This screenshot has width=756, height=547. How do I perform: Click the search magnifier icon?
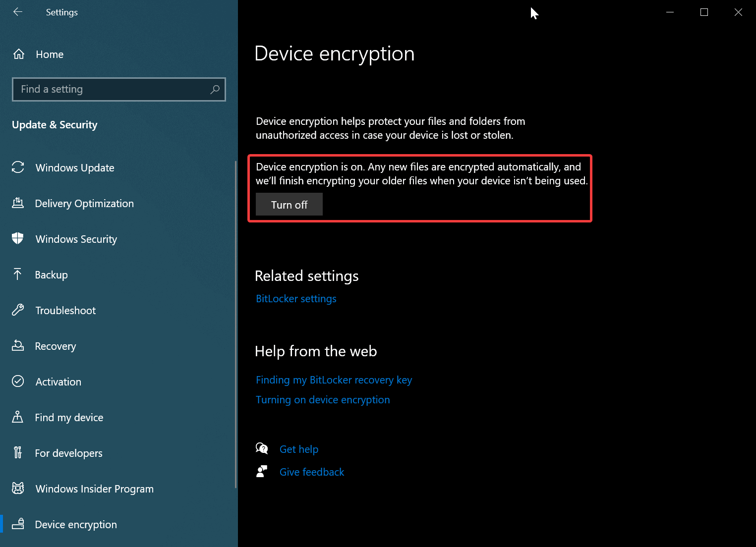point(215,90)
